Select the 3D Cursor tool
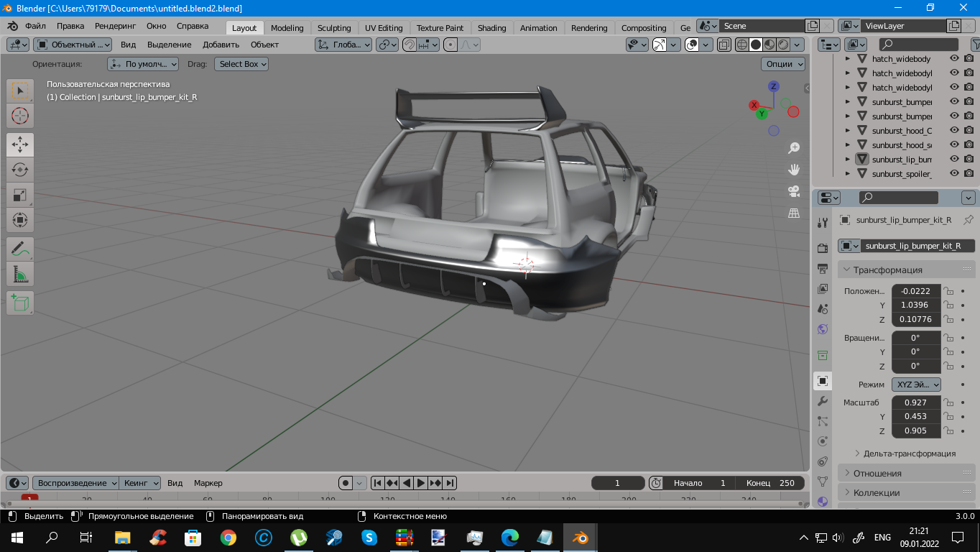Screen dimensions: 980x552 click(x=20, y=115)
